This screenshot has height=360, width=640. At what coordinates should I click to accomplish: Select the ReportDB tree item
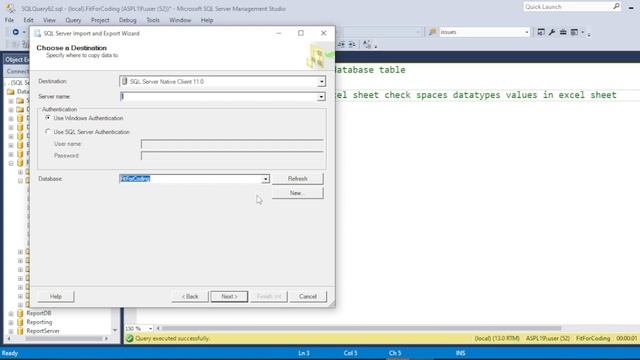(x=39, y=313)
